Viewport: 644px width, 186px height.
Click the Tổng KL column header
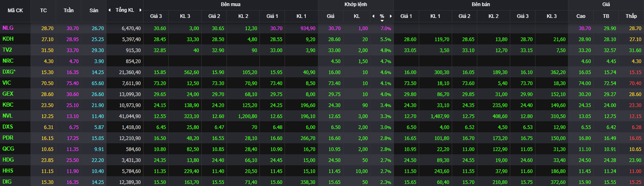[125, 10]
